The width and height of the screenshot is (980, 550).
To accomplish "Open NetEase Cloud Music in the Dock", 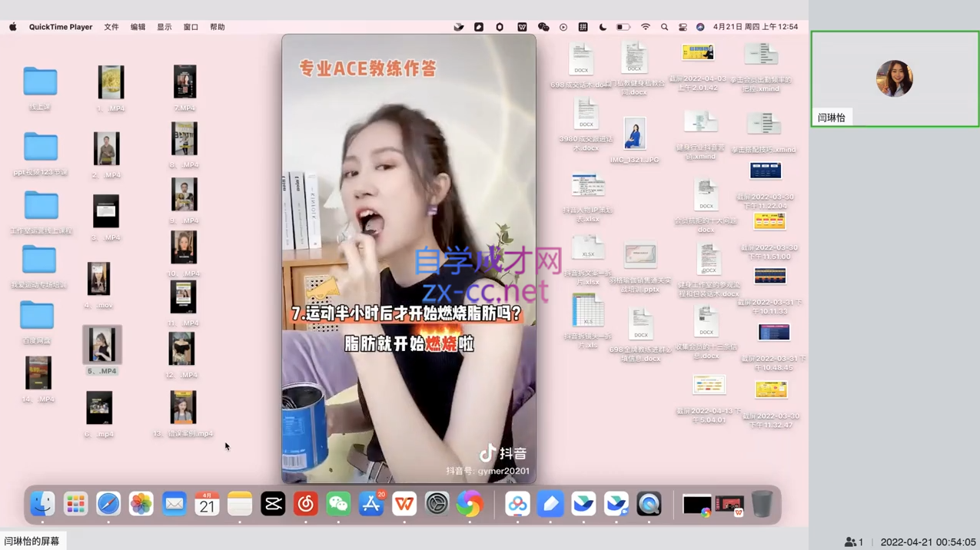I will pyautogui.click(x=305, y=504).
